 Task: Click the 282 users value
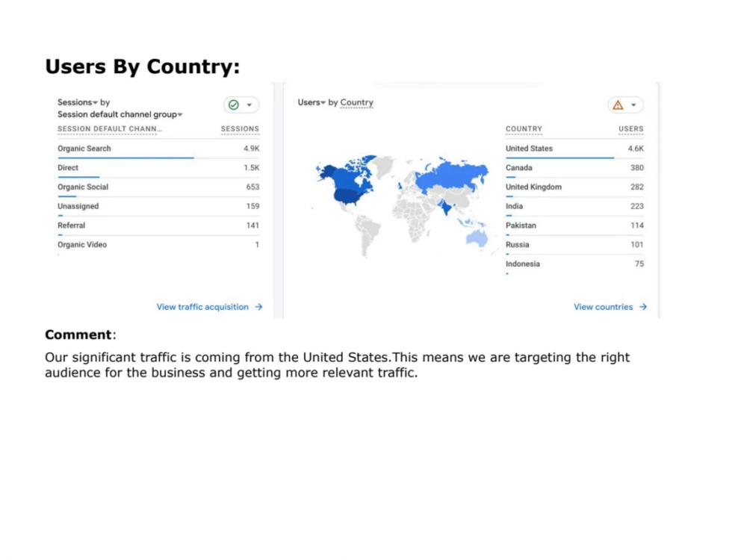637,187
